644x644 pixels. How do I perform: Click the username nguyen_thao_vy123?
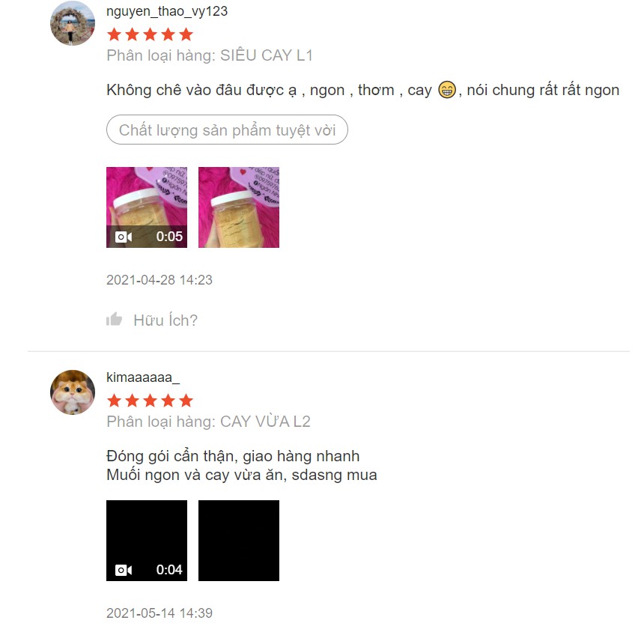pos(167,11)
